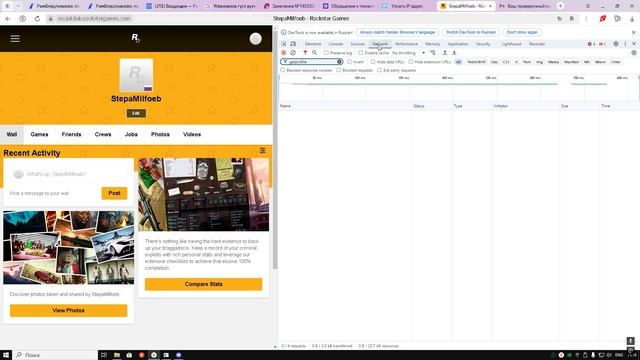
Task: Switch to Sources panel tab
Action: (357, 44)
